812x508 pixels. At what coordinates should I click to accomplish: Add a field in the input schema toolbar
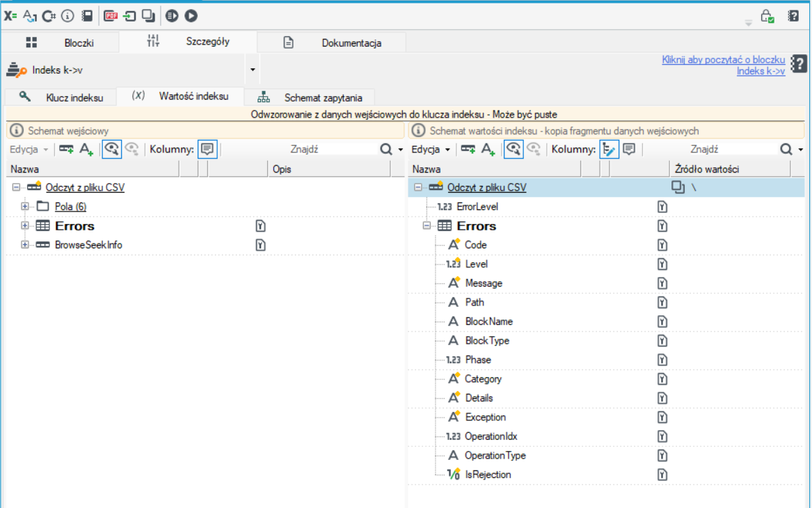(66, 149)
